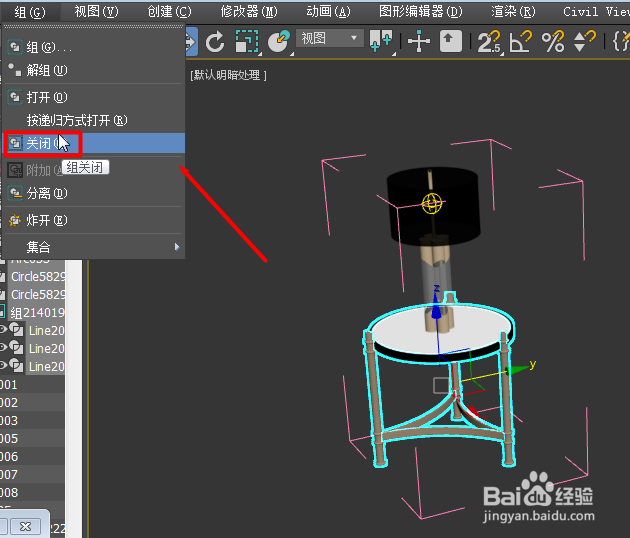This screenshot has height=538, width=630.
Task: Toggle visibility eye of second Line20 row
Action: (3, 348)
